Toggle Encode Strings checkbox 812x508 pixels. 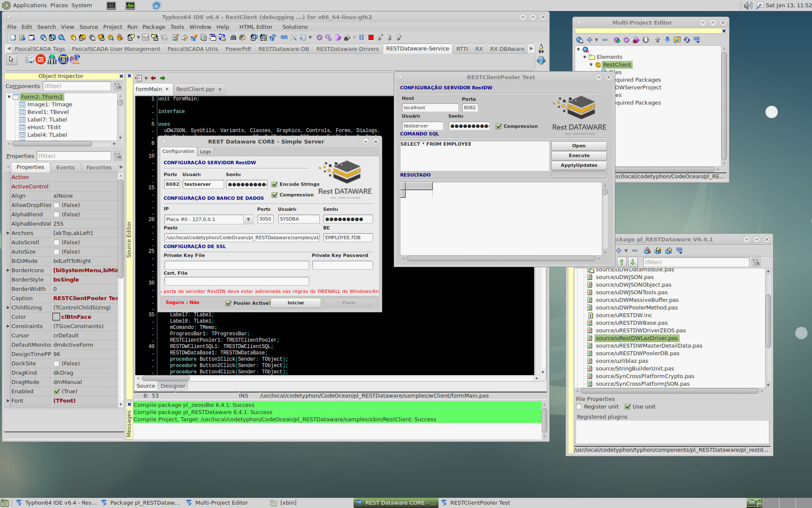tap(275, 184)
